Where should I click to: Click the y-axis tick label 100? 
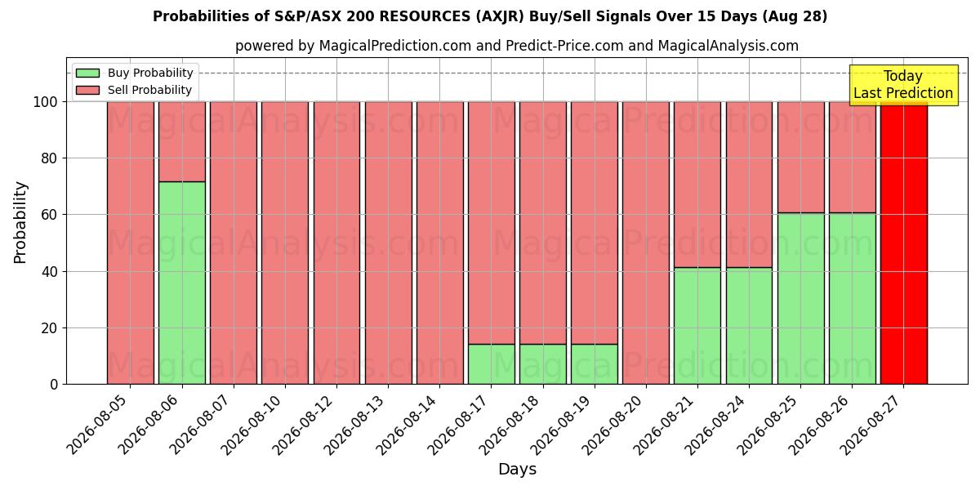tap(46, 102)
